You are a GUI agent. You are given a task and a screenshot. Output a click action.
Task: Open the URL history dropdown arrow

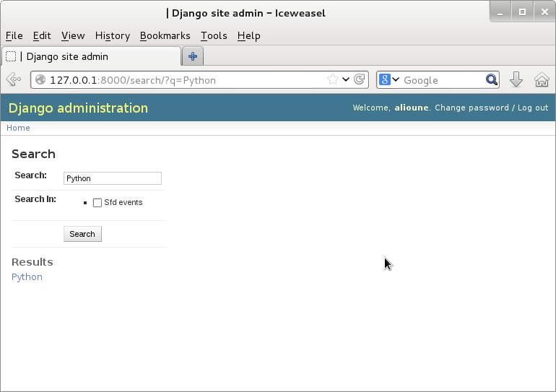346,79
